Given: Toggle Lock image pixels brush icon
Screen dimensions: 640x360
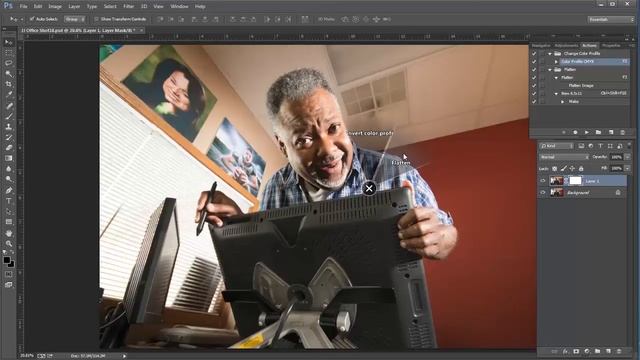Looking at the screenshot, I should click(563, 168).
